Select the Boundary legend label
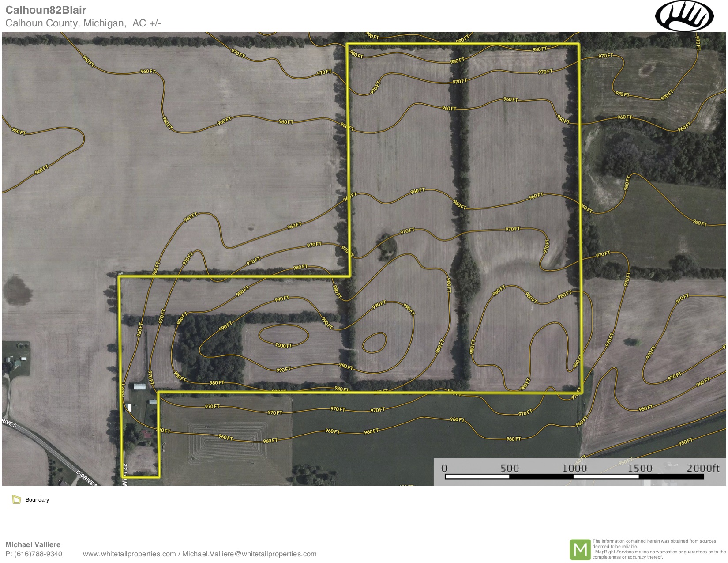728x563 pixels. (37, 500)
